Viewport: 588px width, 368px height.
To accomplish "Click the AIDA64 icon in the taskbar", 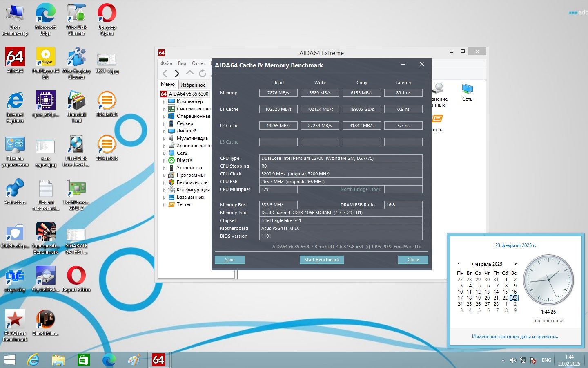I will pos(158,360).
